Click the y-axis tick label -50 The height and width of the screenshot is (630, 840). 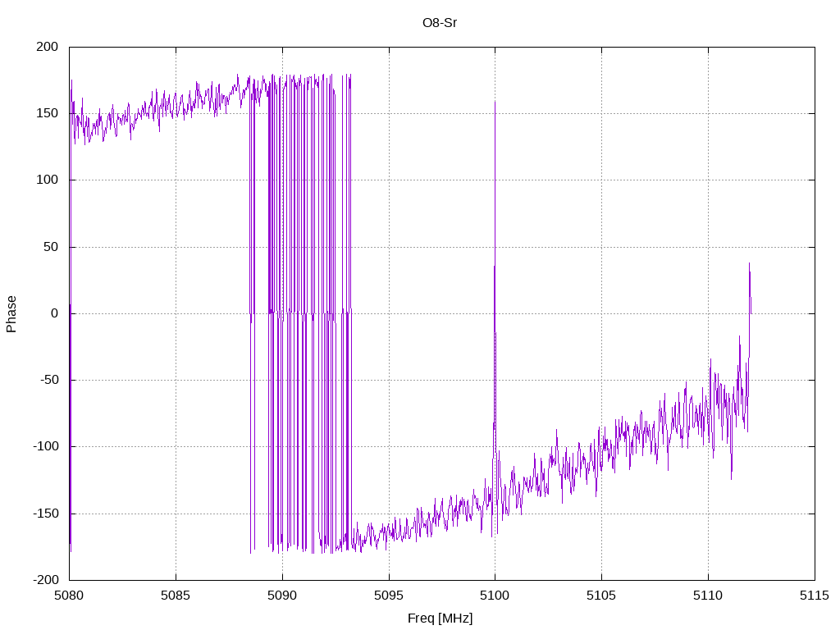click(48, 380)
